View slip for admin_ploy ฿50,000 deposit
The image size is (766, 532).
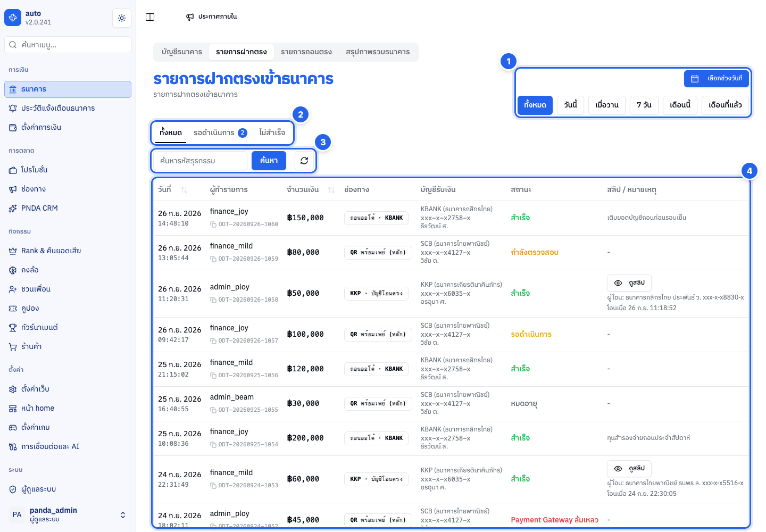(629, 283)
